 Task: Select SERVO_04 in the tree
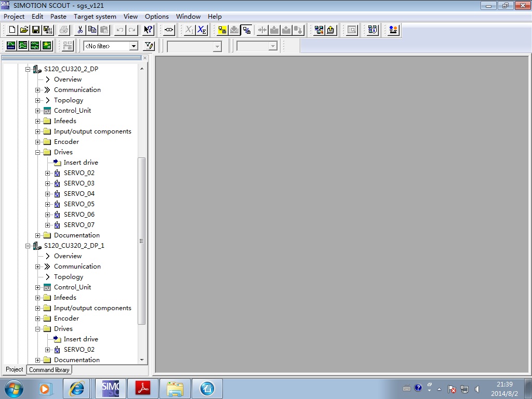(x=79, y=194)
